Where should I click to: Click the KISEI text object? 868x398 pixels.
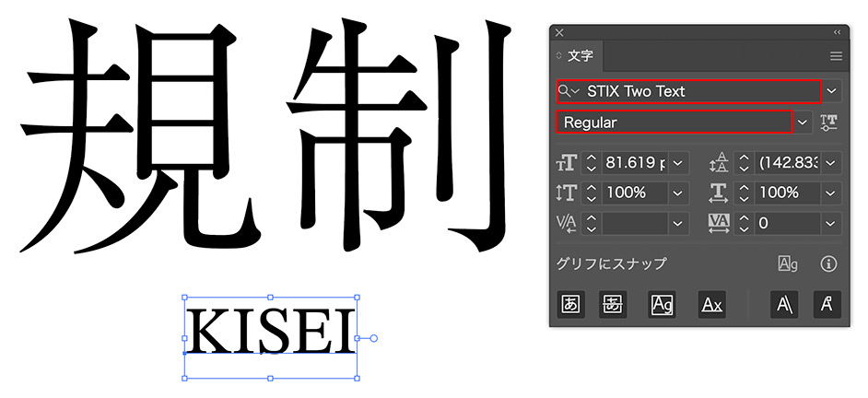tap(270, 334)
